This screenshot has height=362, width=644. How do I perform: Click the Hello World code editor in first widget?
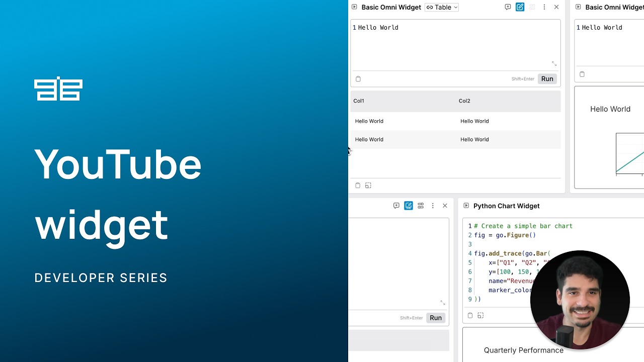(455, 45)
